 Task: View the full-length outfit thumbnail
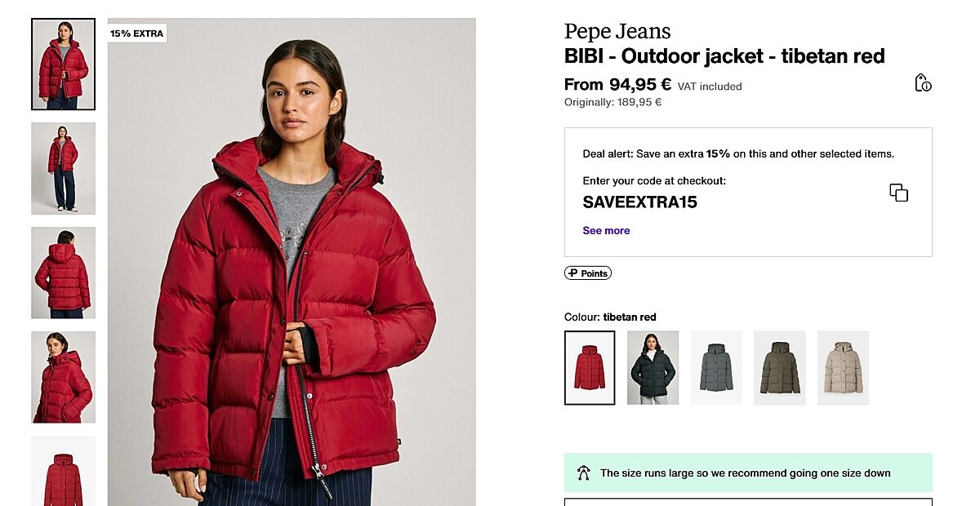point(63,168)
